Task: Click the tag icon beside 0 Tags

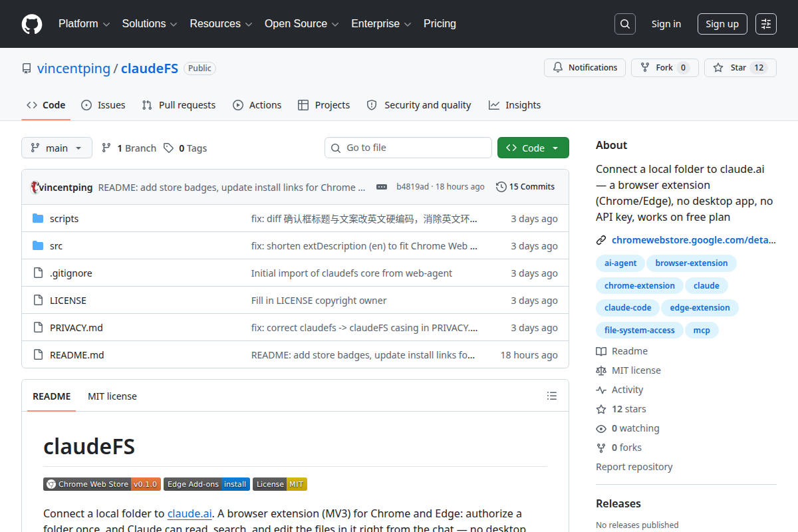Action: click(169, 148)
